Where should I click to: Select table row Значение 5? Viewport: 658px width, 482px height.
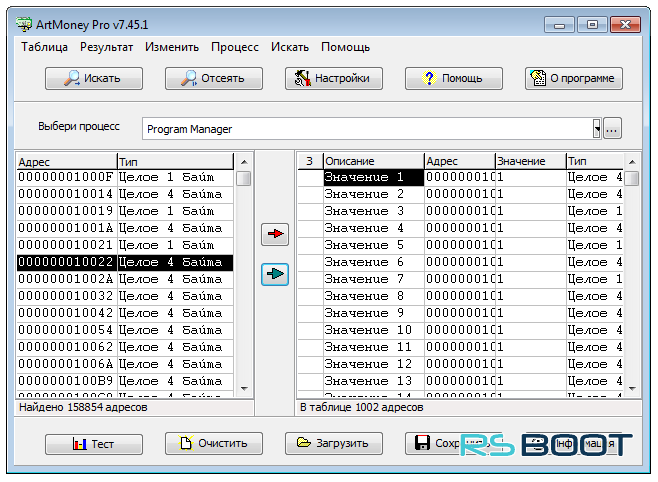pos(460,245)
